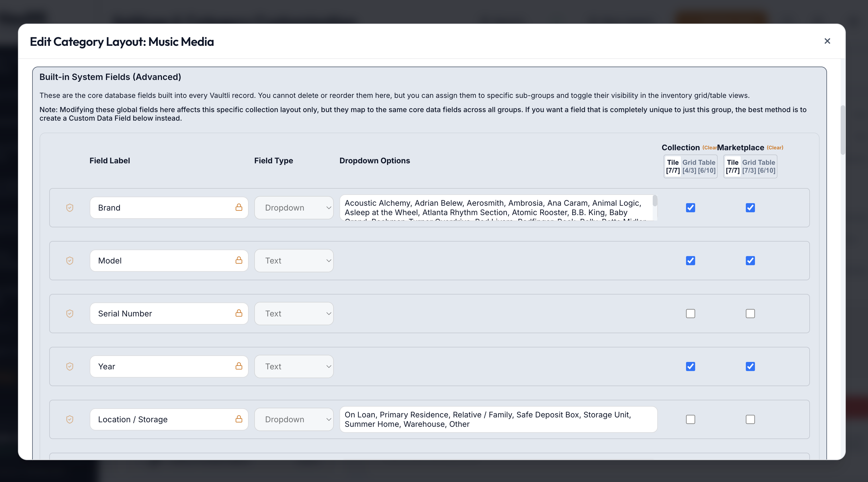868x482 pixels.
Task: Select the Marketplace Tile view tab
Action: coord(732,166)
